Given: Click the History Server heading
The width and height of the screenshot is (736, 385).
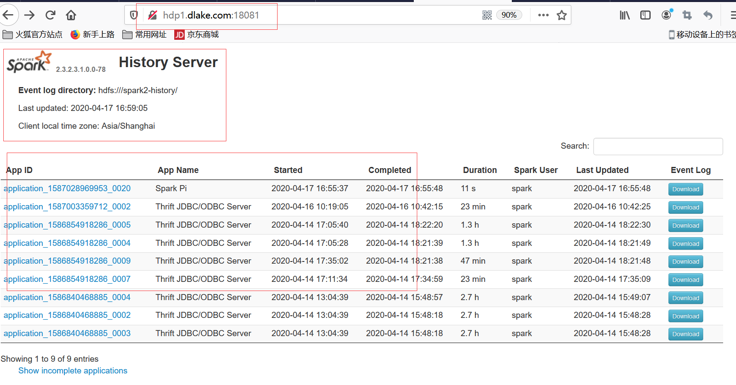Looking at the screenshot, I should point(168,62).
